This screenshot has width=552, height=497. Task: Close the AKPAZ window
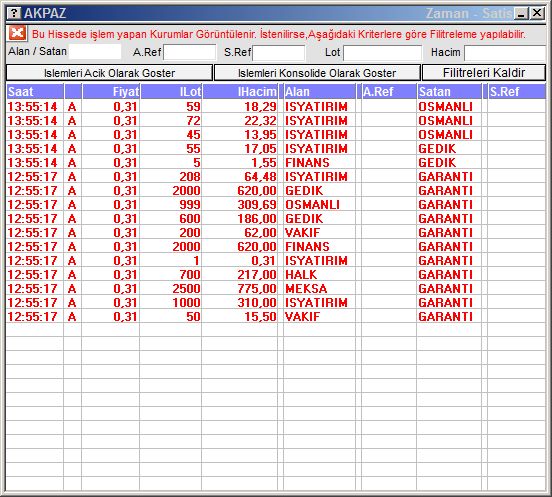pyautogui.click(x=537, y=13)
